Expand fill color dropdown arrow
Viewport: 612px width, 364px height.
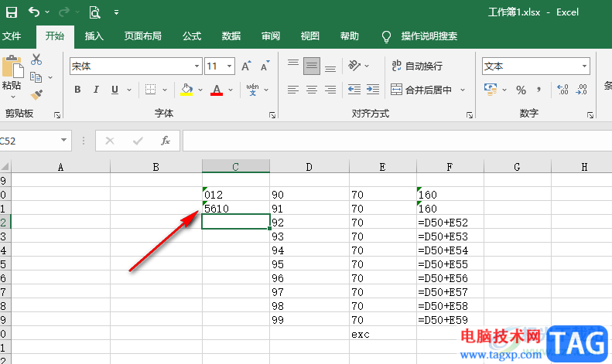[200, 90]
